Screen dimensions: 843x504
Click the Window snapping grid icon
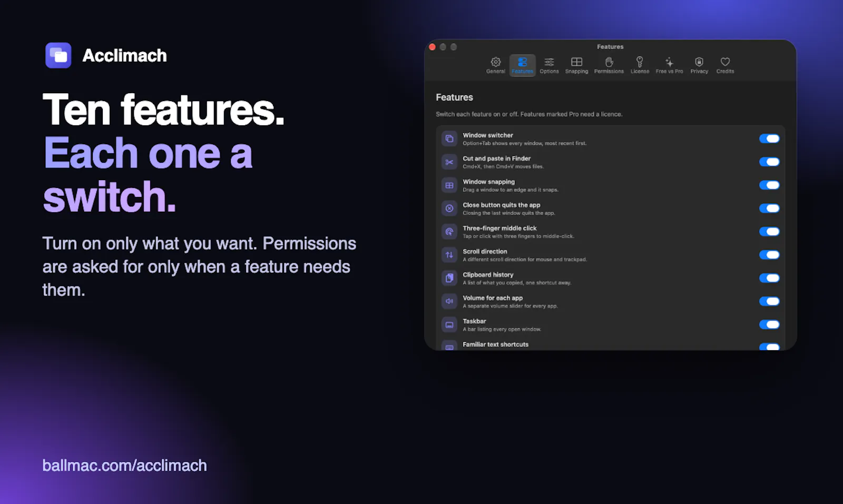coord(449,185)
